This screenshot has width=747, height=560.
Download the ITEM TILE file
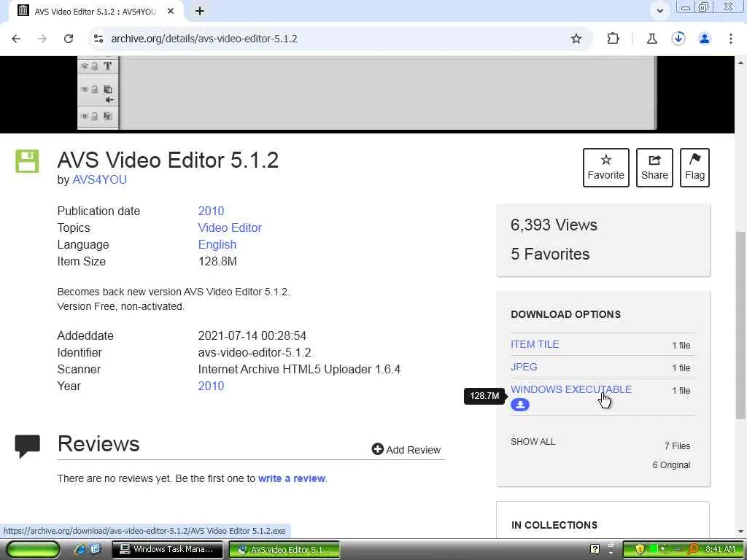535,344
